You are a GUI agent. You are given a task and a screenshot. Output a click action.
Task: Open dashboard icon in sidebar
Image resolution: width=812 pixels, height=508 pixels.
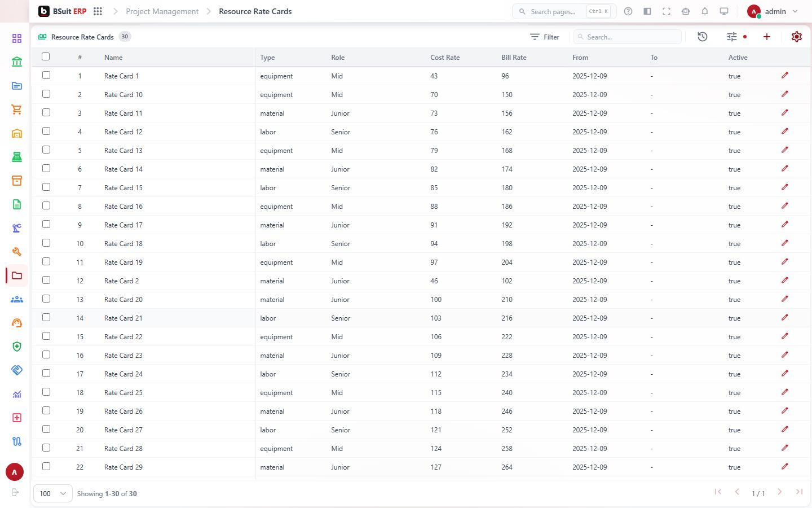(17, 38)
